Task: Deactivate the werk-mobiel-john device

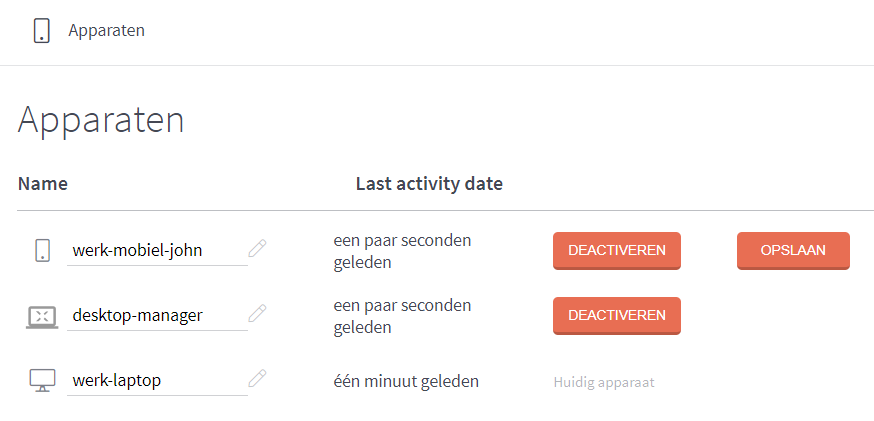Action: click(616, 250)
